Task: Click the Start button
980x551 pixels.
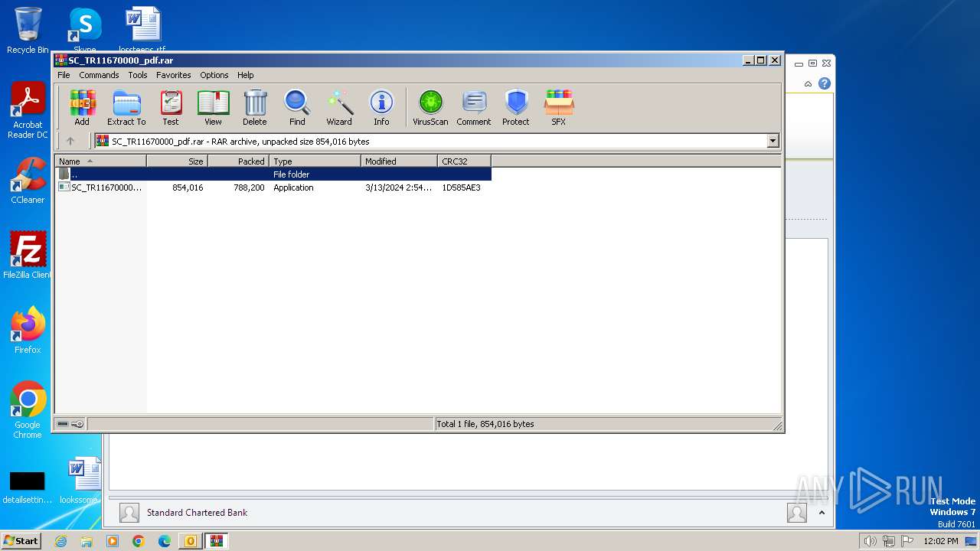Action: [x=21, y=540]
